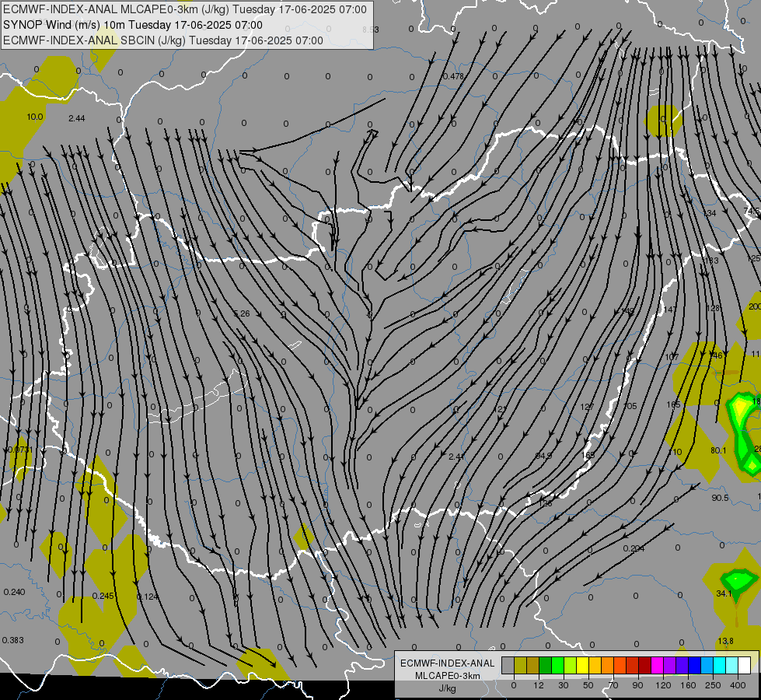Click the map value 90.5
The width and height of the screenshot is (761, 700).
[721, 498]
